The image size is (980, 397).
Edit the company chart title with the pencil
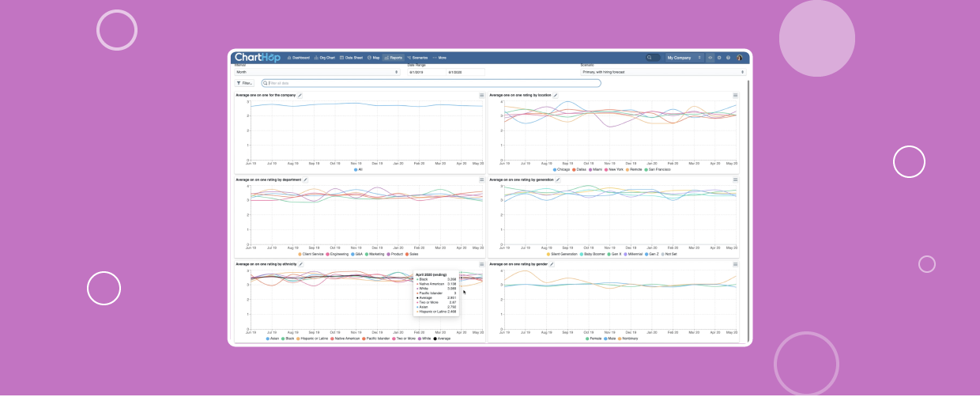coord(300,95)
